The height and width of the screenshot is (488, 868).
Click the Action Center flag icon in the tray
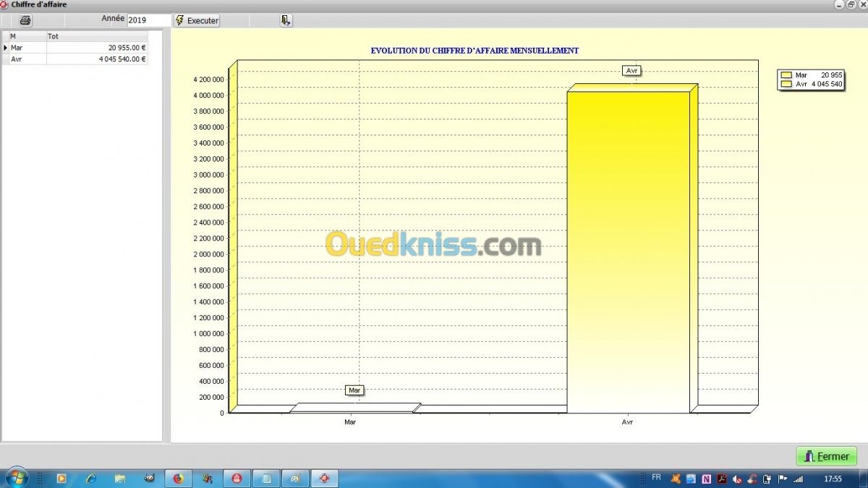coord(783,478)
